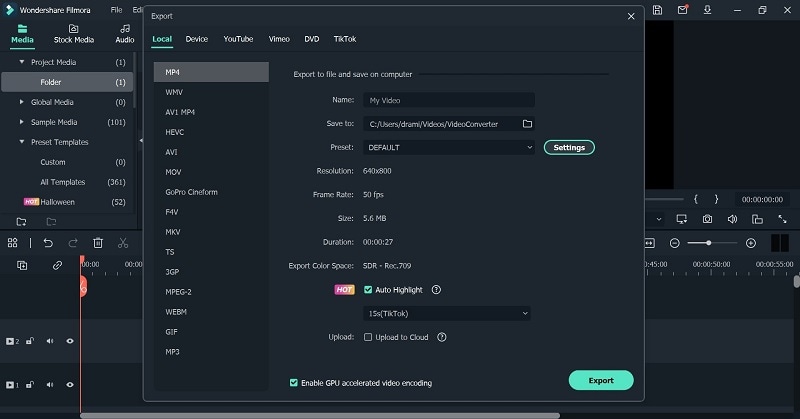Choose GIF export format

211,331
